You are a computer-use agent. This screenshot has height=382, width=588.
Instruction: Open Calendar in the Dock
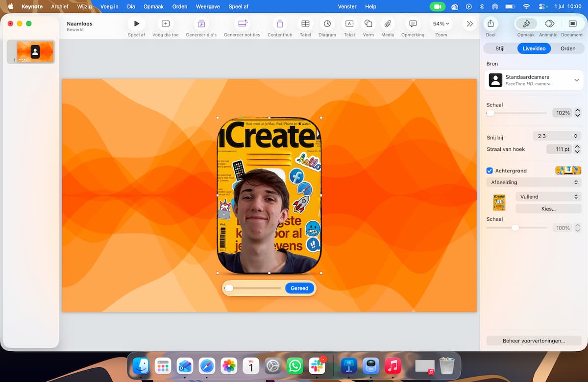[251, 366]
